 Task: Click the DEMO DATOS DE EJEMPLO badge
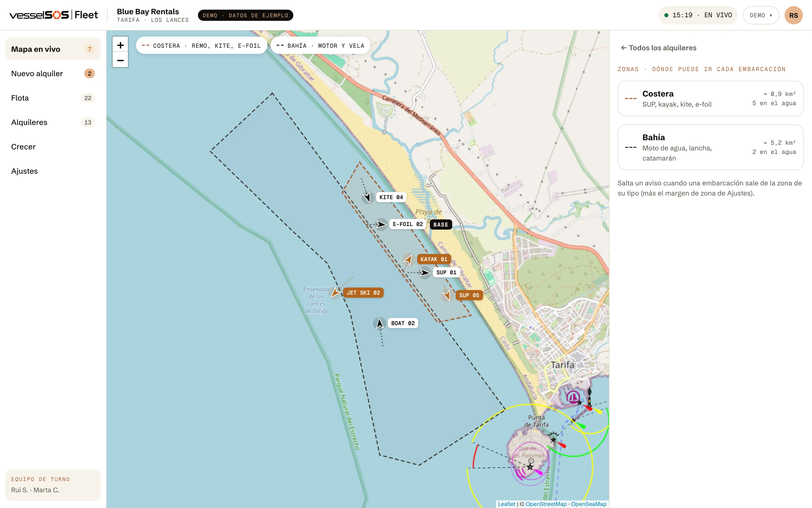coord(245,15)
